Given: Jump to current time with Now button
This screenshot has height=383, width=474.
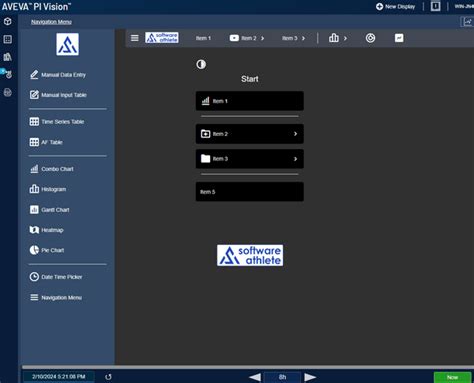Looking at the screenshot, I should [452, 377].
